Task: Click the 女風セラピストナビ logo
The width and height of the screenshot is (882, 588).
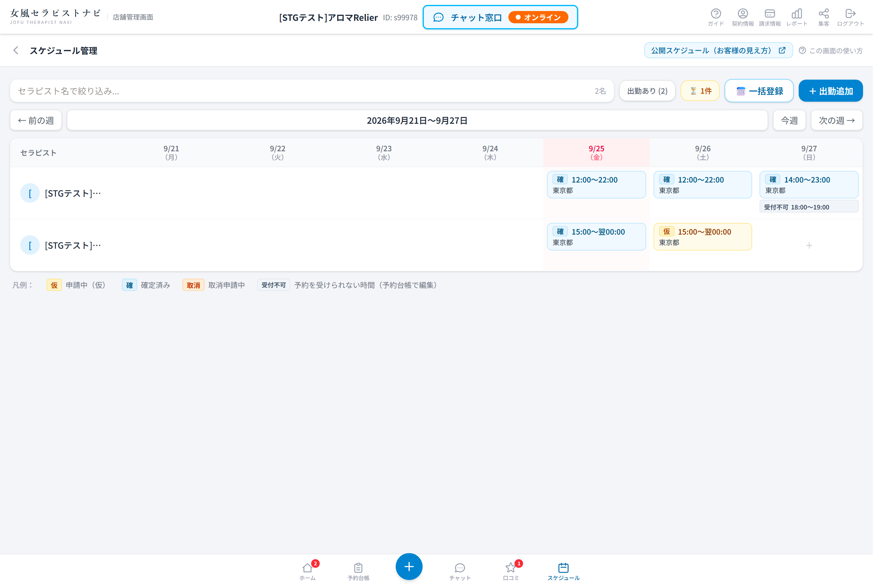Action: (56, 17)
